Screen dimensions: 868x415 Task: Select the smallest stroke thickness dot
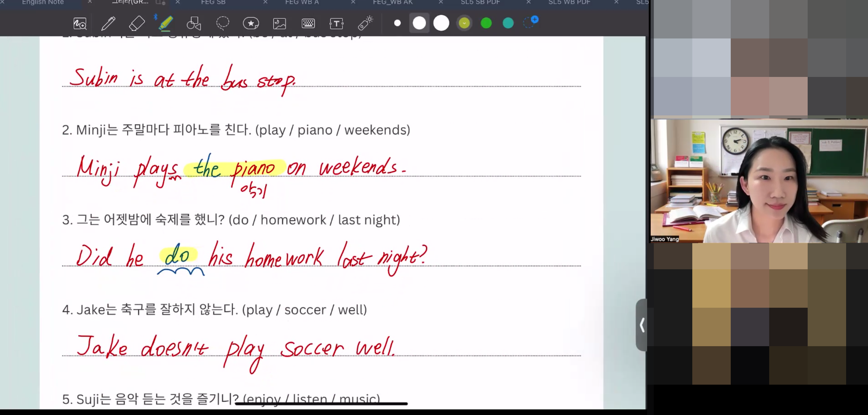click(397, 23)
